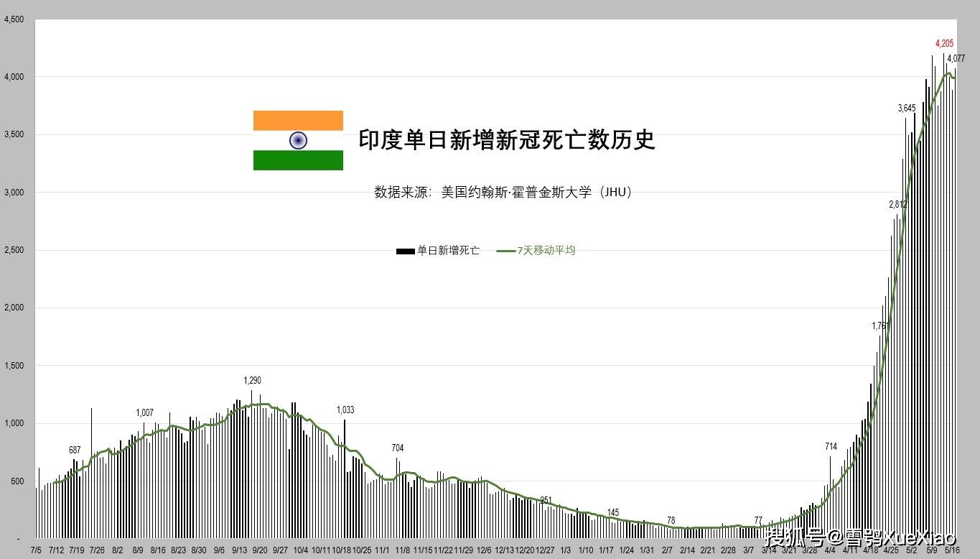Click the data label '714'
Image resolution: width=980 pixels, height=559 pixels.
tap(831, 447)
